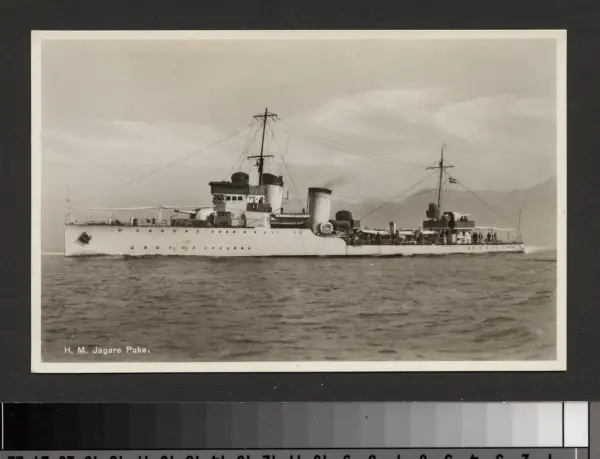Click the 'H. M. Jagare Puke.' caption text

(107, 350)
